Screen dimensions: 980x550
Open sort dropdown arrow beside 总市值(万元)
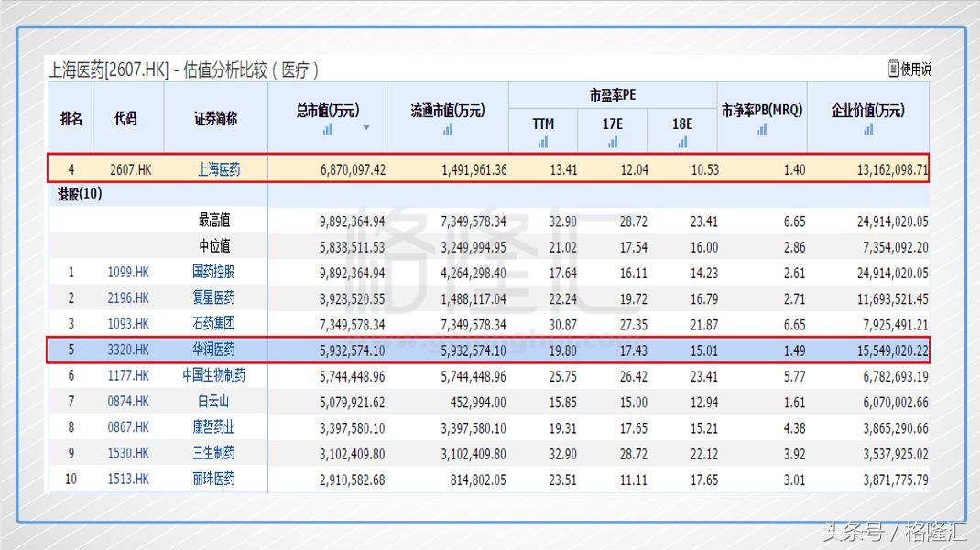[x=366, y=127]
